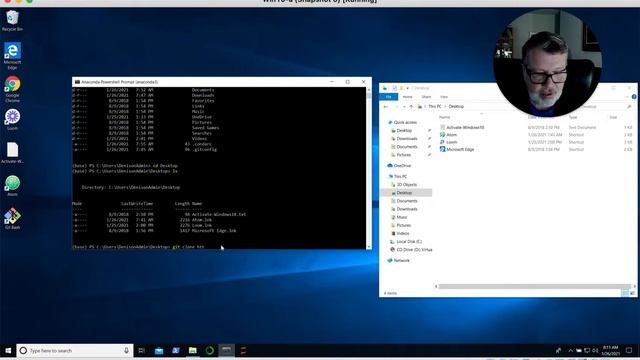This screenshot has height=360, width=640.
Task: Click 'This PC' in the address breadcrumb
Action: (435, 107)
